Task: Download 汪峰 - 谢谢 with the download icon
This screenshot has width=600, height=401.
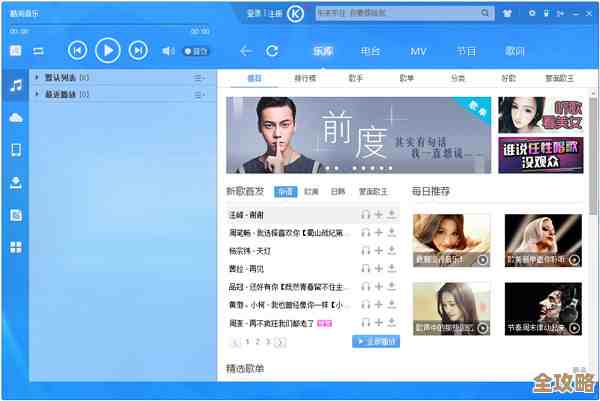Action: [x=391, y=215]
